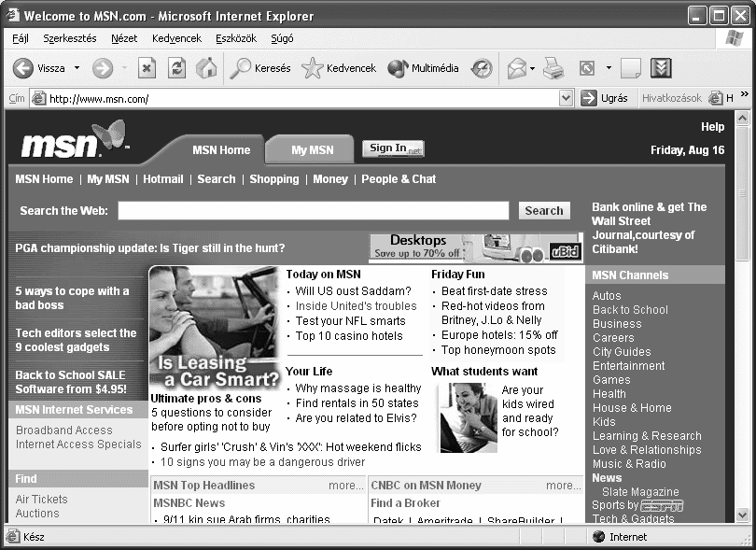Open the Kedvencek menu
The image size is (756, 550).
(x=176, y=38)
